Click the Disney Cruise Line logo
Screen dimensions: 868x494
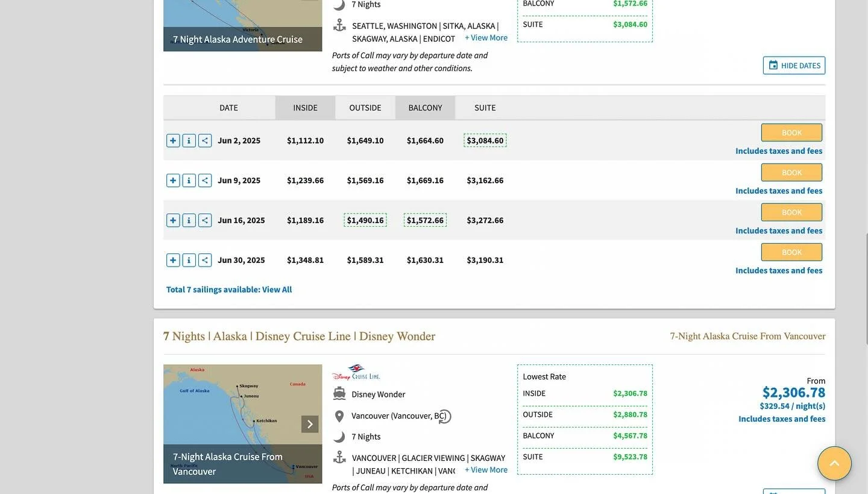click(x=356, y=373)
